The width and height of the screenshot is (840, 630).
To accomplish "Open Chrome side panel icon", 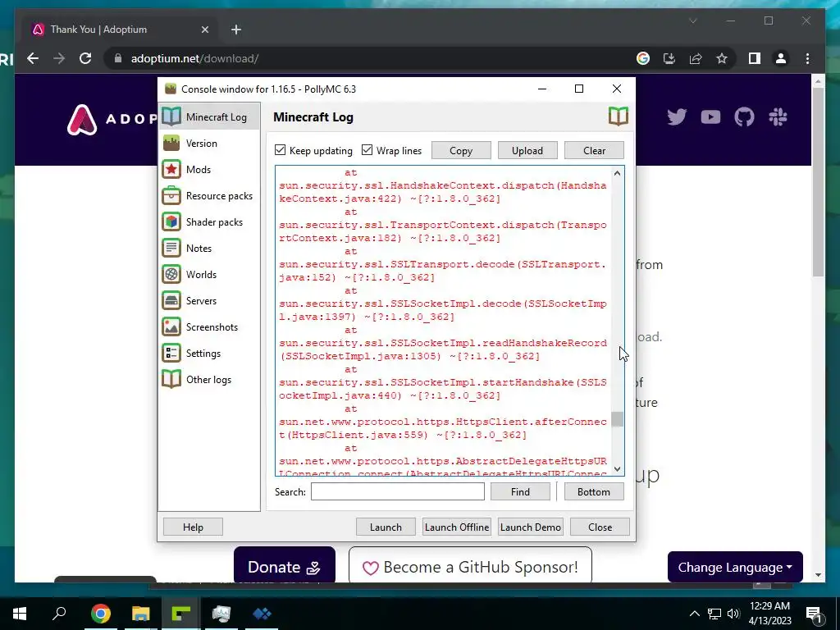I will point(755,58).
